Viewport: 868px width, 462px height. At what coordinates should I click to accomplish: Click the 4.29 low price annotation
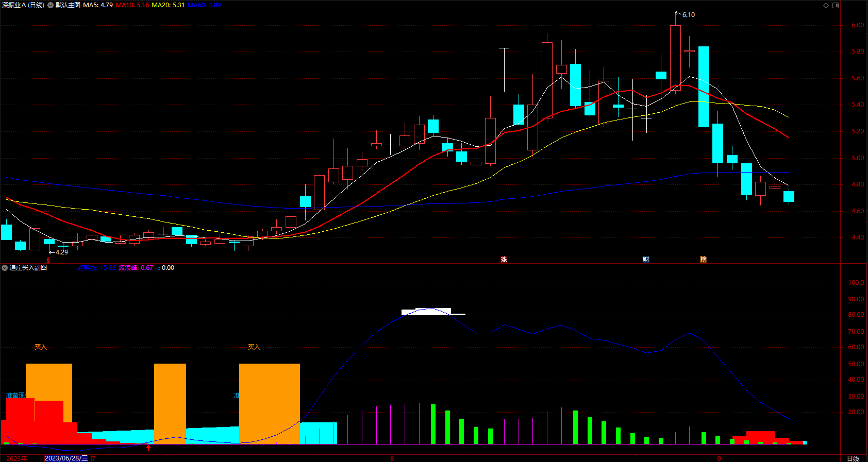[x=62, y=252]
